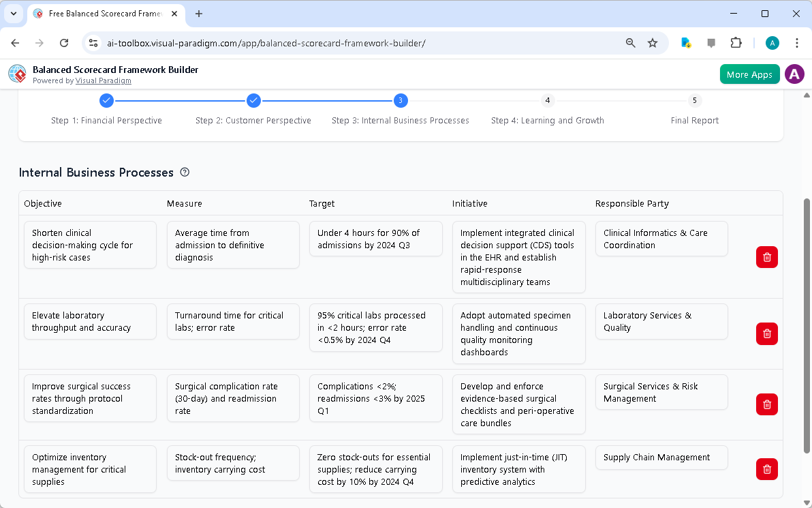Viewport: 812px width, 508px height.
Task: Navigate to Step 4: Learning and Growth
Action: [547, 100]
